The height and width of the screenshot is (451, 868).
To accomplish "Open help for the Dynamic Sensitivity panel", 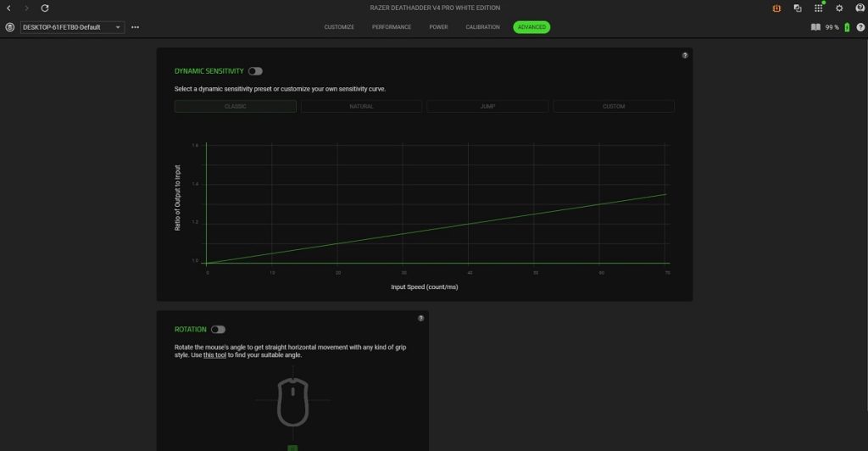I will [685, 55].
